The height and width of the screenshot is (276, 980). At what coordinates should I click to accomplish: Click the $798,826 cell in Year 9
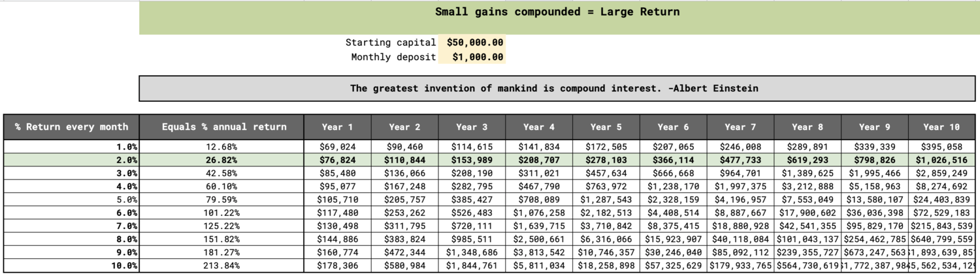pyautogui.click(x=875, y=160)
